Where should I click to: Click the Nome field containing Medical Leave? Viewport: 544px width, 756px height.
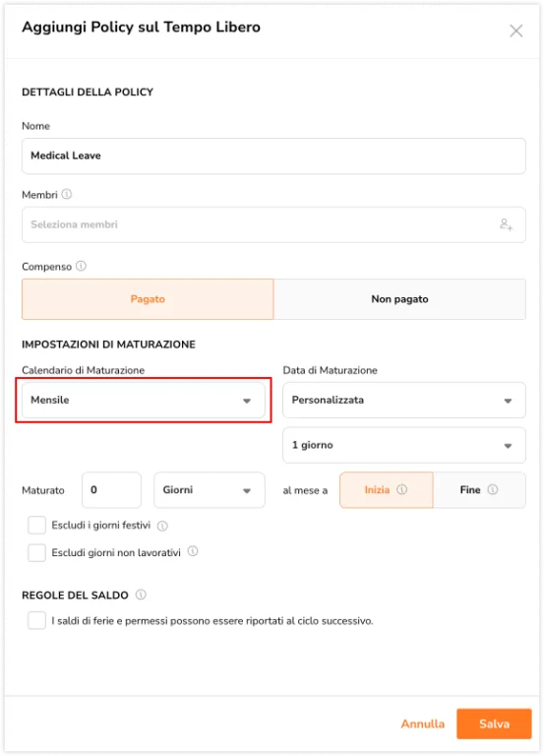[273, 157]
